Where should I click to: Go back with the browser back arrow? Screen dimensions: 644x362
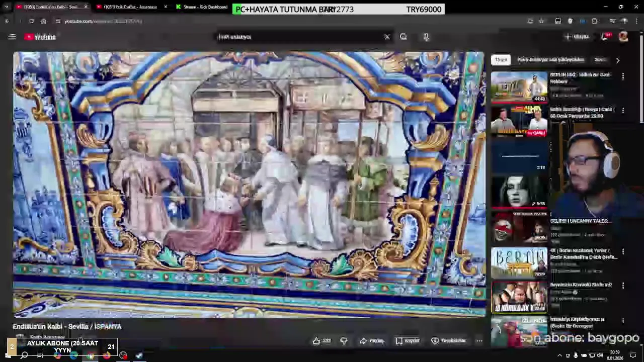7,21
